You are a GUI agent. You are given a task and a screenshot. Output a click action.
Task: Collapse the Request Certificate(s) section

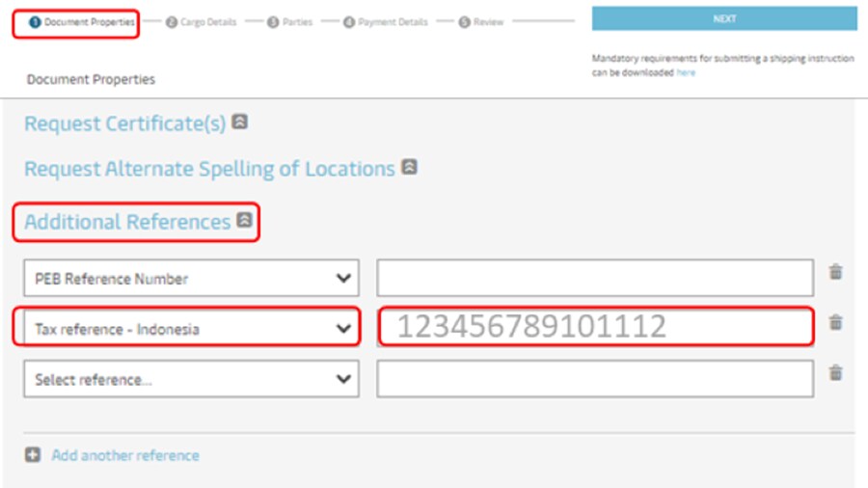(240, 122)
